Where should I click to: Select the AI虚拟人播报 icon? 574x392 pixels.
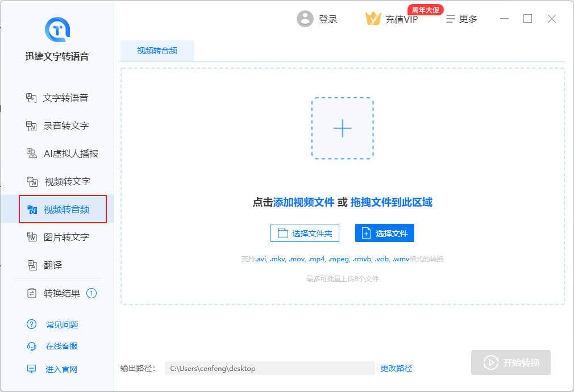pyautogui.click(x=32, y=153)
